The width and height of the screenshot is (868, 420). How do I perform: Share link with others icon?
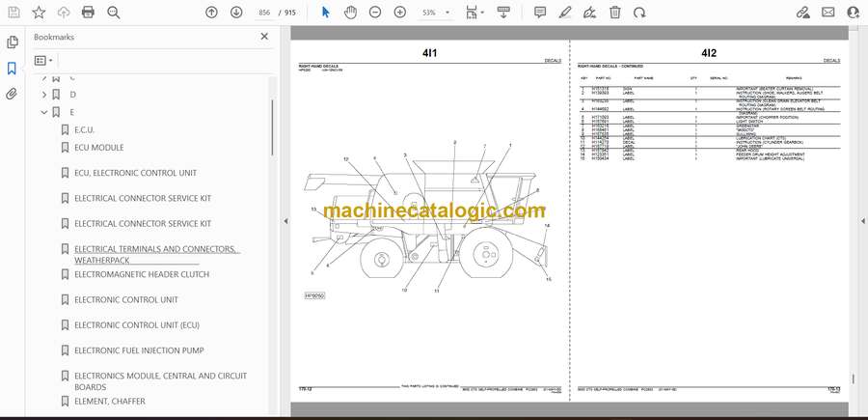[802, 13]
